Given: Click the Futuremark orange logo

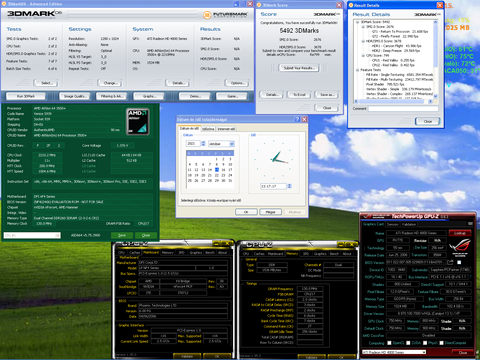Looking at the screenshot, I should pyautogui.click(x=207, y=15).
